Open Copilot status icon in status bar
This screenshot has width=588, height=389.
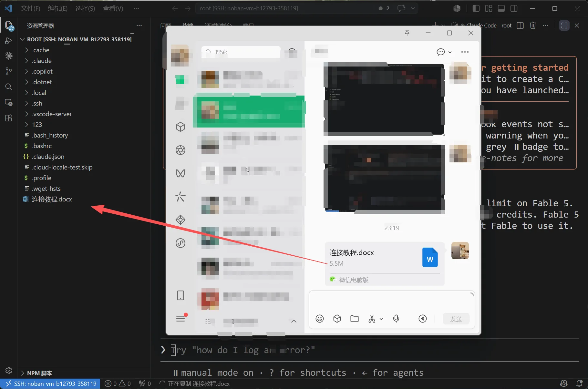point(564,384)
